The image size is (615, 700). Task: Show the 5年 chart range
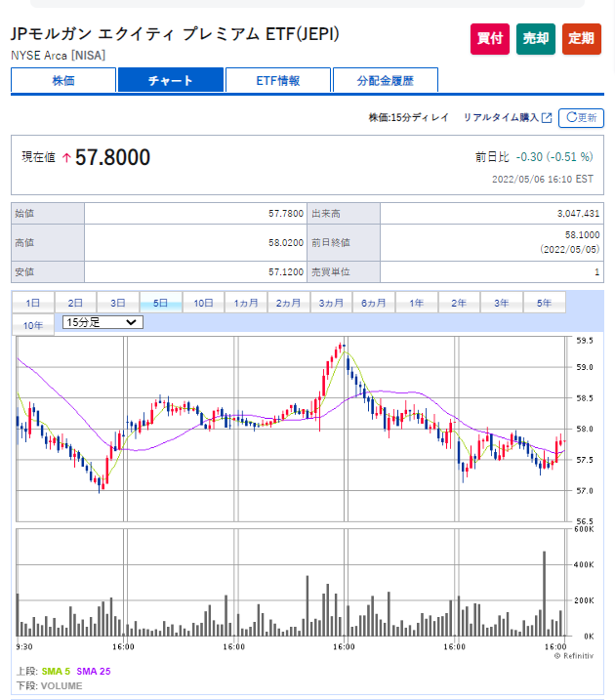[544, 303]
